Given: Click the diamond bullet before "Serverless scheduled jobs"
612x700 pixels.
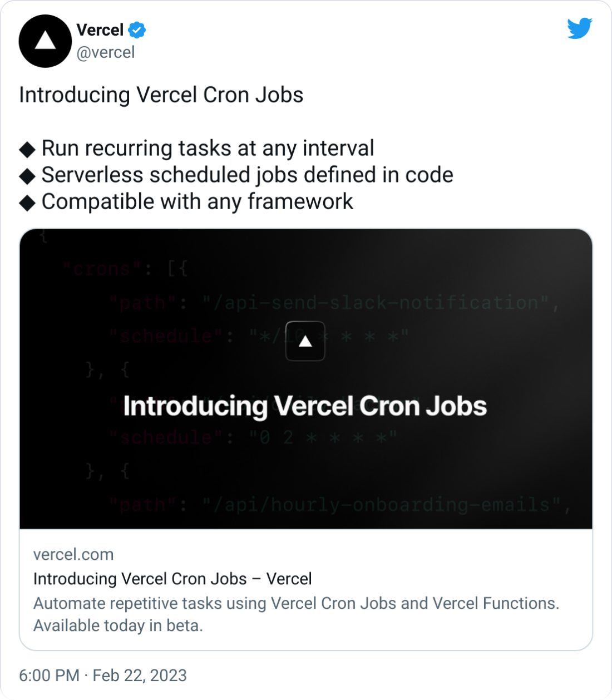Looking at the screenshot, I should [27, 176].
